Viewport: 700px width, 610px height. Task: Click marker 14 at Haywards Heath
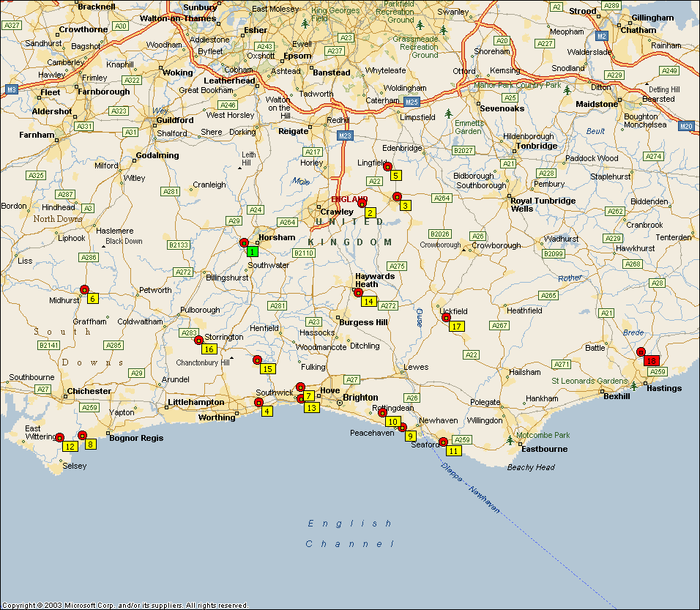[368, 301]
